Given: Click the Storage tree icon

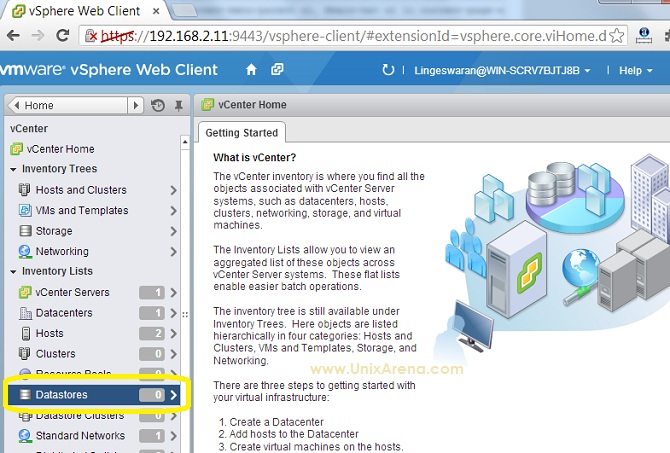Looking at the screenshot, I should click(25, 231).
